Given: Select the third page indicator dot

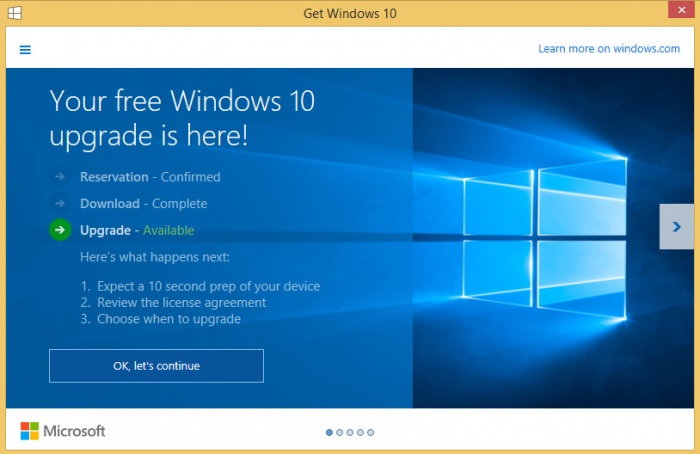Looking at the screenshot, I should coord(350,432).
